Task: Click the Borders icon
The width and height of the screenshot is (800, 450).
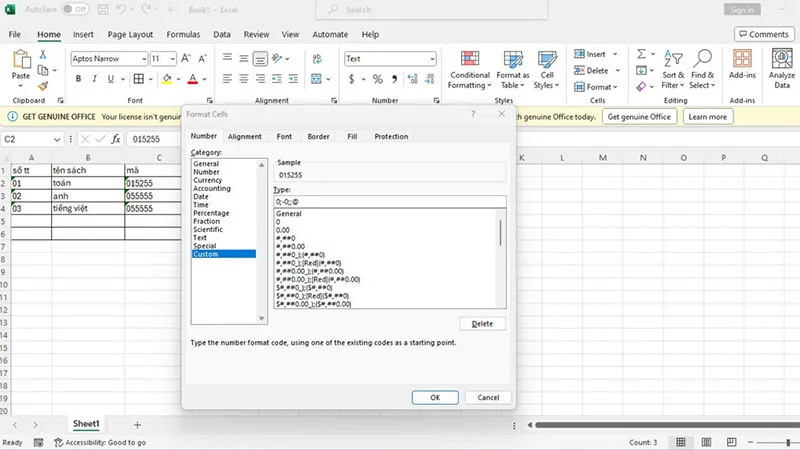Action: [x=138, y=79]
